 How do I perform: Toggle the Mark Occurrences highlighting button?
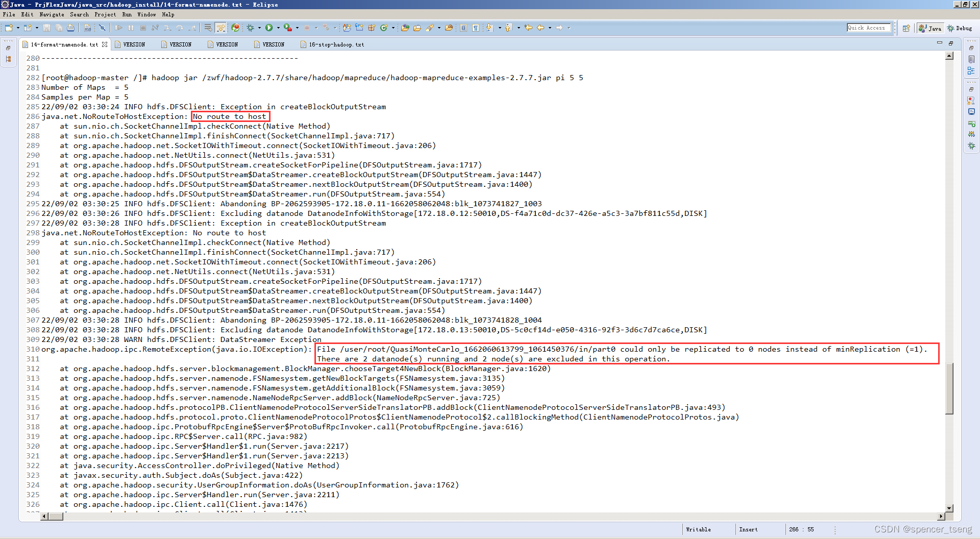tap(220, 28)
